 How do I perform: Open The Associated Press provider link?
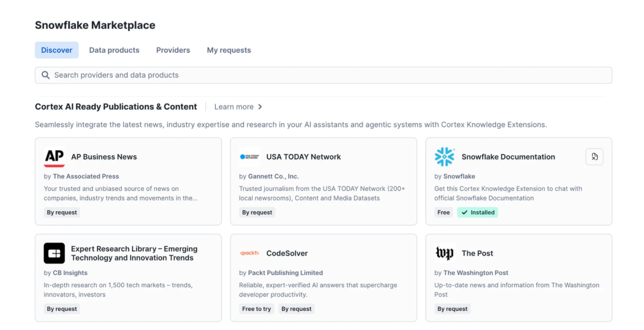(86, 177)
